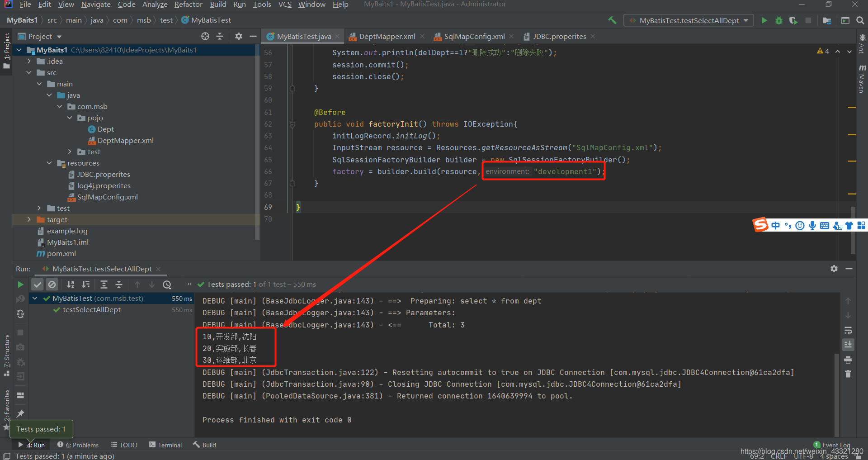Open Search Everywhere magnifier icon
Screen dimensions: 868x460
click(860, 20)
